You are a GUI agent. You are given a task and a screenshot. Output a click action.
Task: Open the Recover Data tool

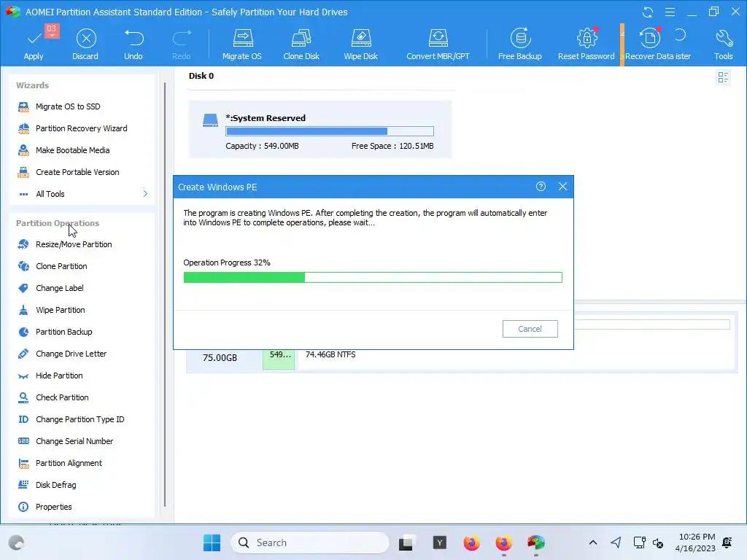(649, 44)
